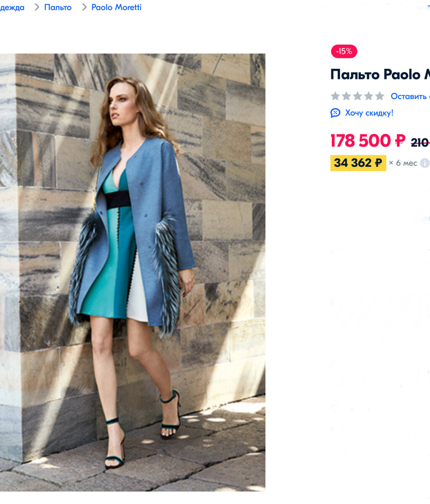This screenshot has height=504, width=430.
Task: Select the yellow 34 362 ₽ installment badge
Action: (358, 163)
